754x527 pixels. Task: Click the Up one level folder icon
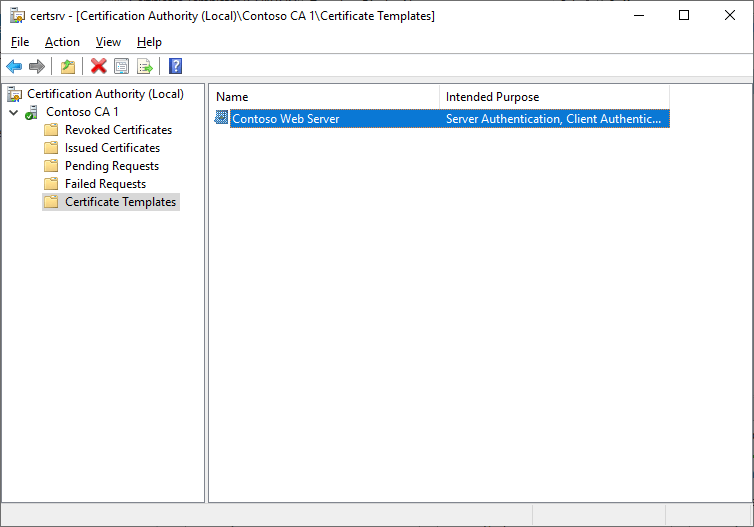[x=67, y=66]
